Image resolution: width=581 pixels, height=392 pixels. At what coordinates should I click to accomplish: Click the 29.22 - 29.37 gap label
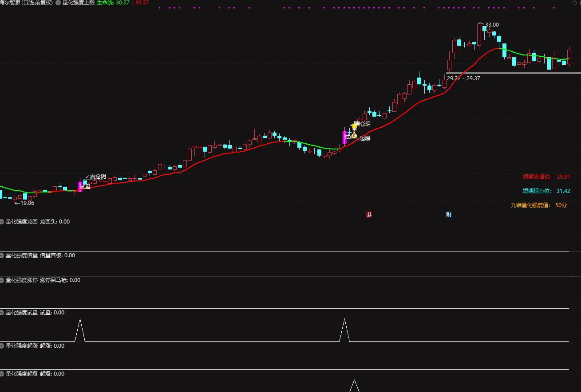[x=463, y=78]
